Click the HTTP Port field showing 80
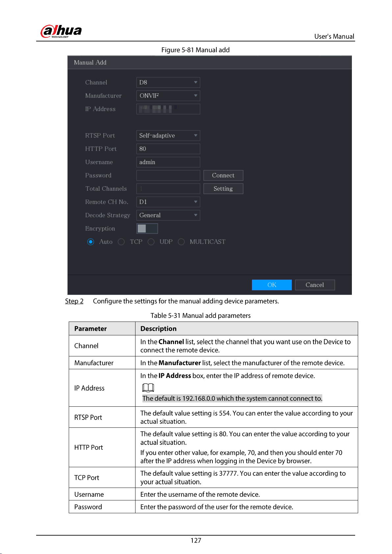Image resolution: width=392 pixels, height=554 pixels. click(x=168, y=149)
